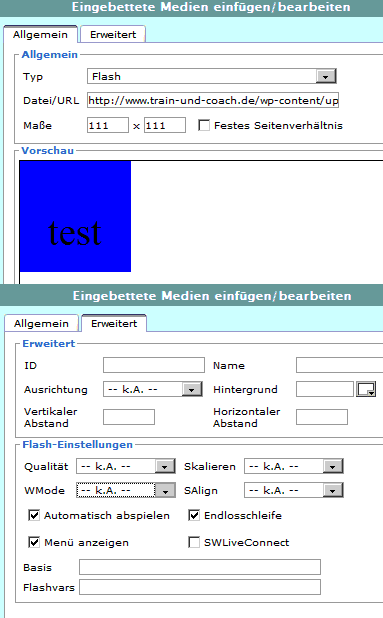Click the Maße width field
The width and height of the screenshot is (383, 618).
(108, 125)
